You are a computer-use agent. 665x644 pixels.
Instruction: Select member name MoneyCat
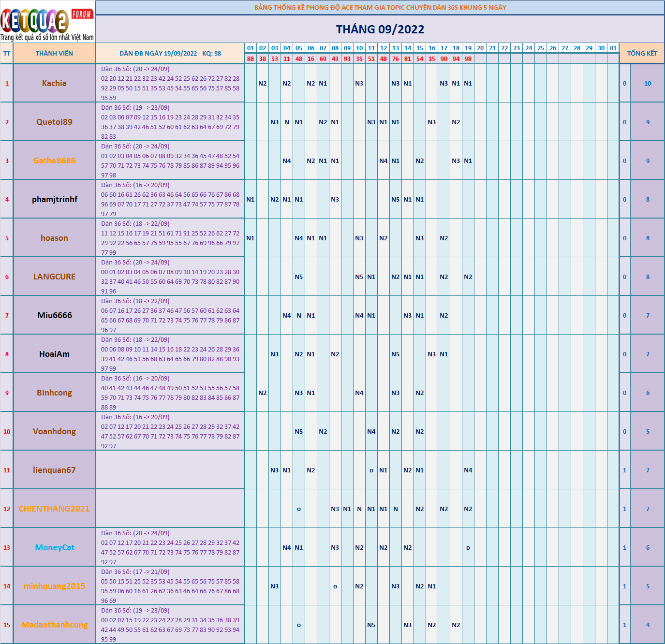[x=55, y=547]
